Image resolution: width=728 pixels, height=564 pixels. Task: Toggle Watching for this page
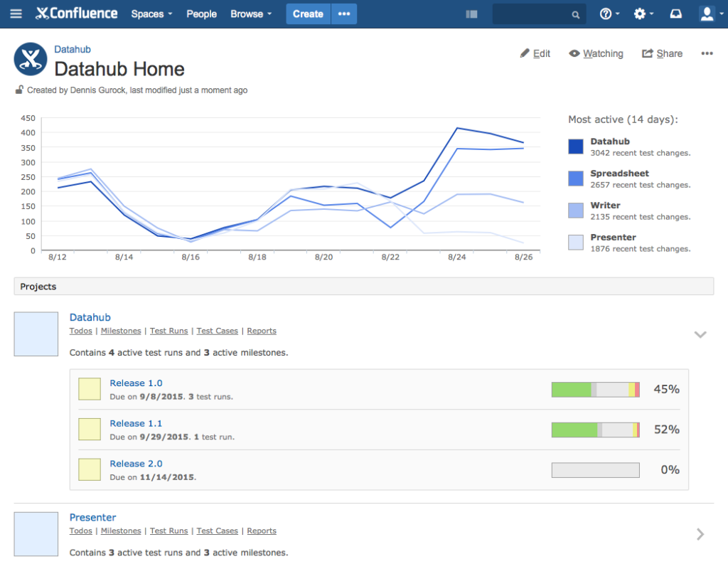596,53
